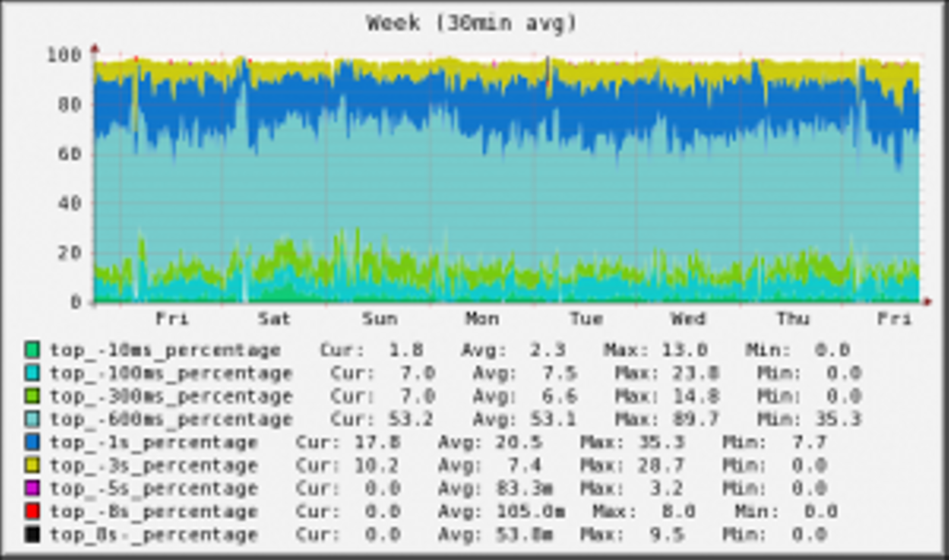Select the Avg 6.6 value for top_-300ms_percentage
Image resolution: width=949 pixels, height=560 pixels.
[x=560, y=396]
